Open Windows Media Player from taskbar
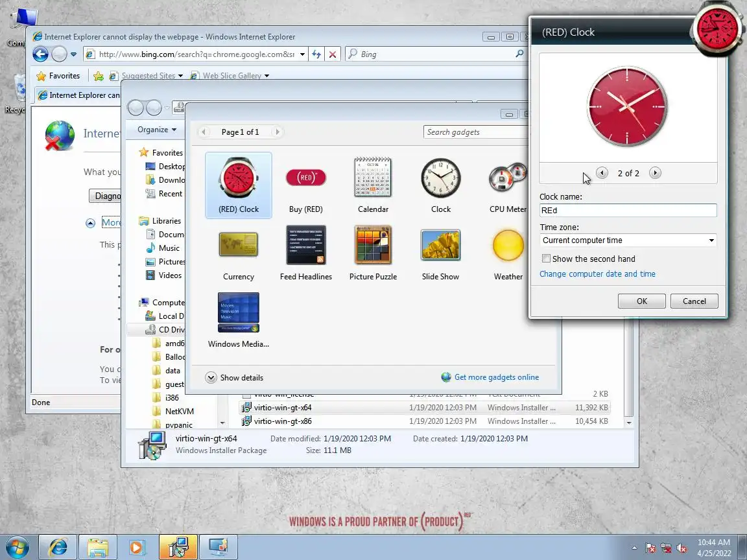Image resolution: width=747 pixels, height=560 pixels. pos(137,548)
